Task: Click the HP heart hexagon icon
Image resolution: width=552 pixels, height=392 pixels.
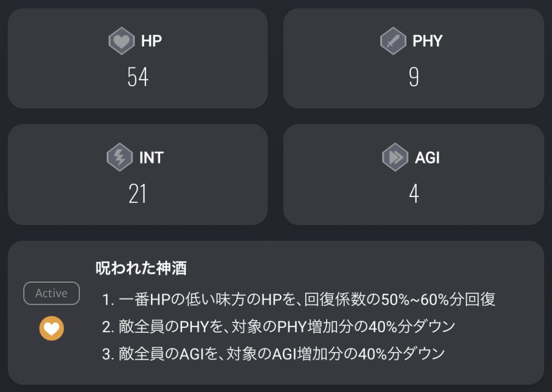Action: pos(121,41)
